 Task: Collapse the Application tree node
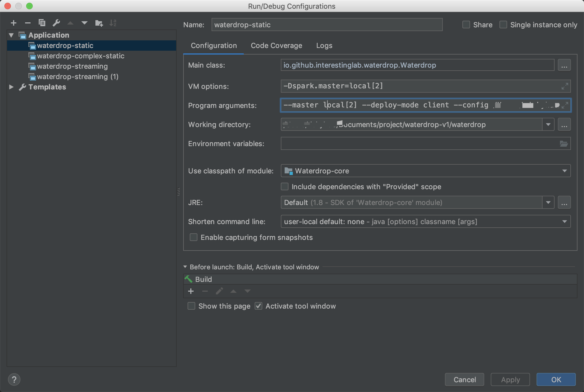coord(11,35)
